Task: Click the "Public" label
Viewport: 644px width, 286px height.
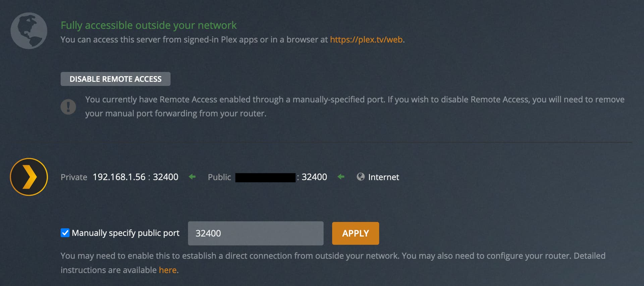Action: pos(219,177)
